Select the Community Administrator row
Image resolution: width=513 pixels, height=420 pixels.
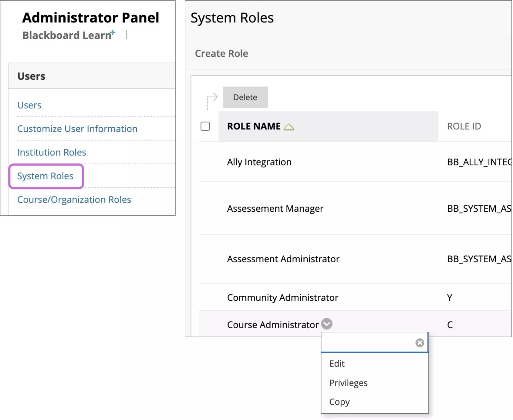283,297
